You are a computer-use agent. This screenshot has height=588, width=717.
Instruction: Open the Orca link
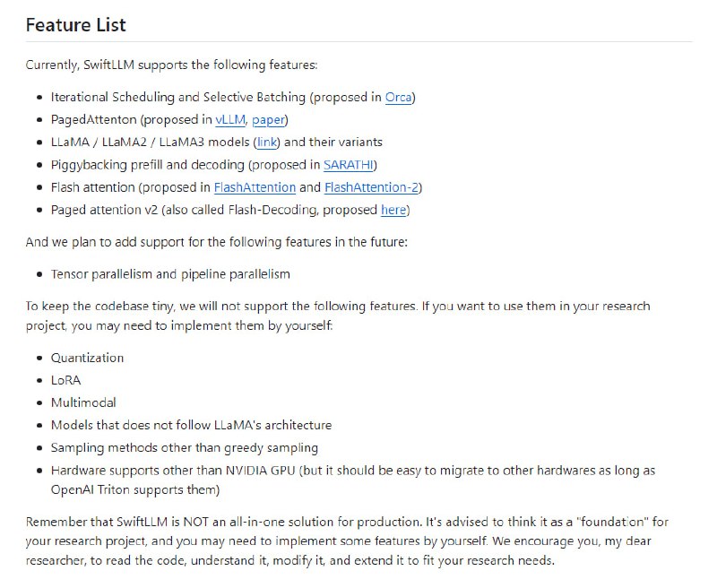[x=399, y=97]
